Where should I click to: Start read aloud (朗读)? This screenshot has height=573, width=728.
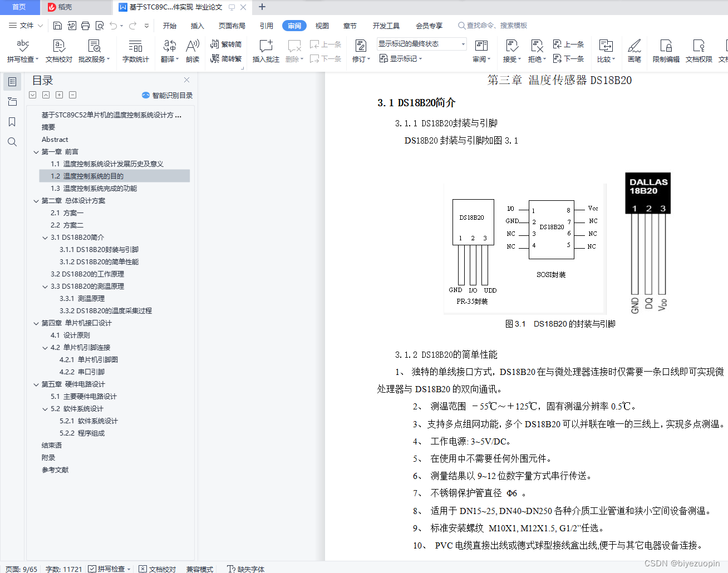[193, 51]
